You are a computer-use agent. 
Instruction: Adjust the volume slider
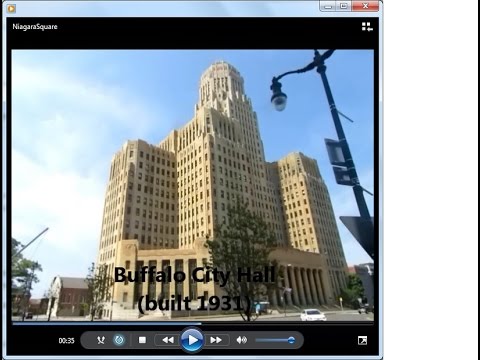click(275, 340)
